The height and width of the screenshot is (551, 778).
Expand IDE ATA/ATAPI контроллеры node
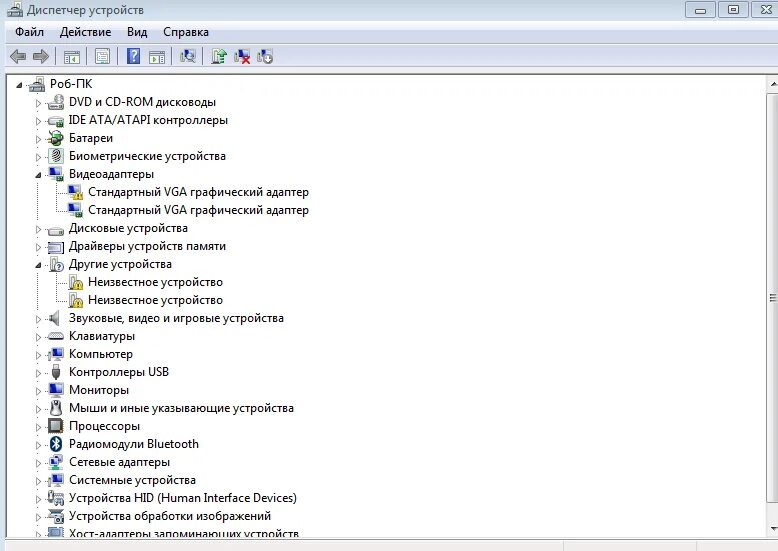pos(38,121)
